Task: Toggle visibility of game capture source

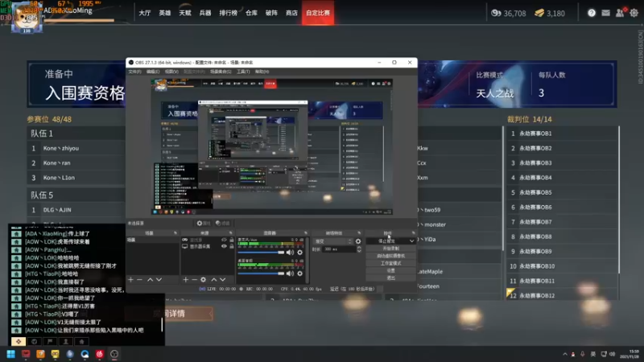Action: click(224, 240)
